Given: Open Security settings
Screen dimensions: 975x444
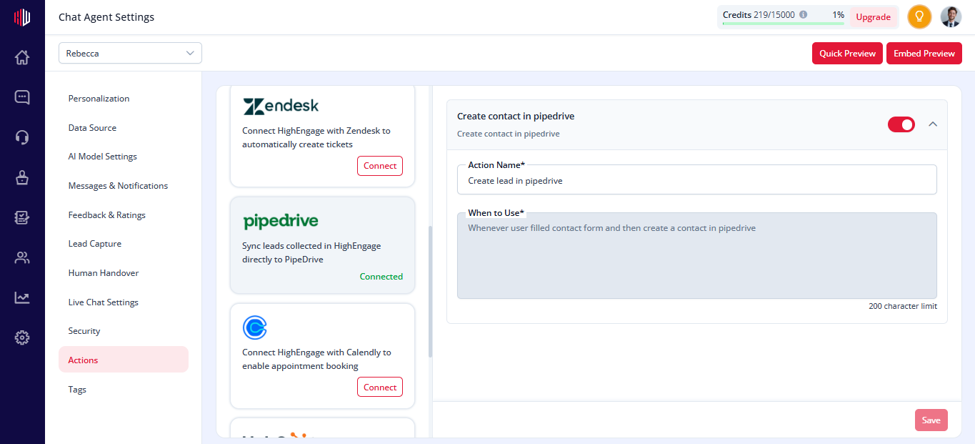Looking at the screenshot, I should 84,331.
